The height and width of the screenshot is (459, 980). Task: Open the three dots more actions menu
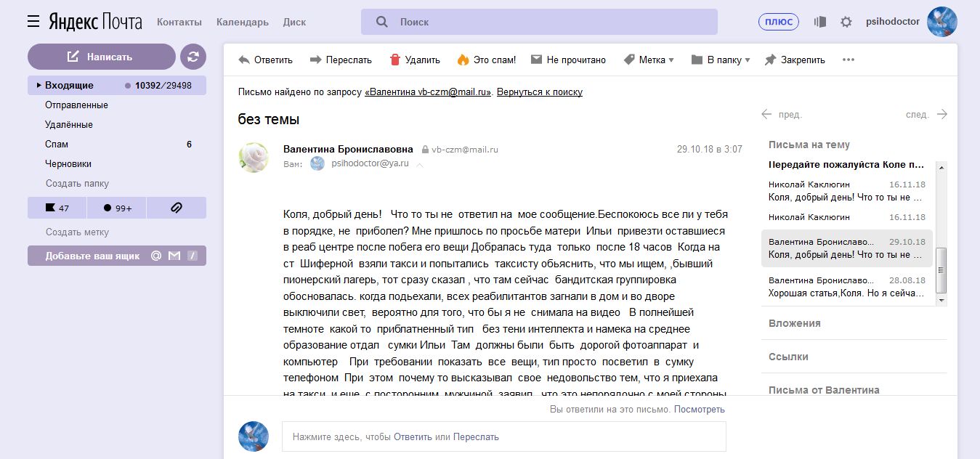click(848, 60)
